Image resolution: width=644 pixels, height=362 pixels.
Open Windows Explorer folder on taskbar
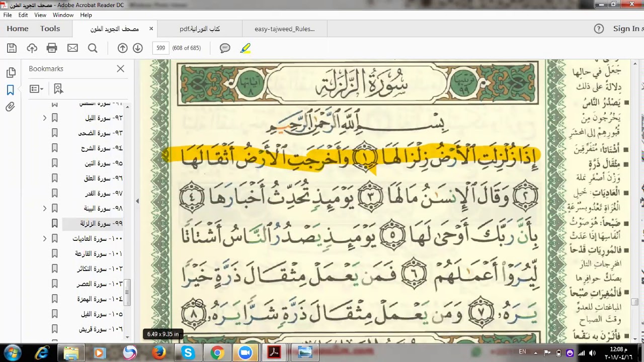[x=71, y=352]
